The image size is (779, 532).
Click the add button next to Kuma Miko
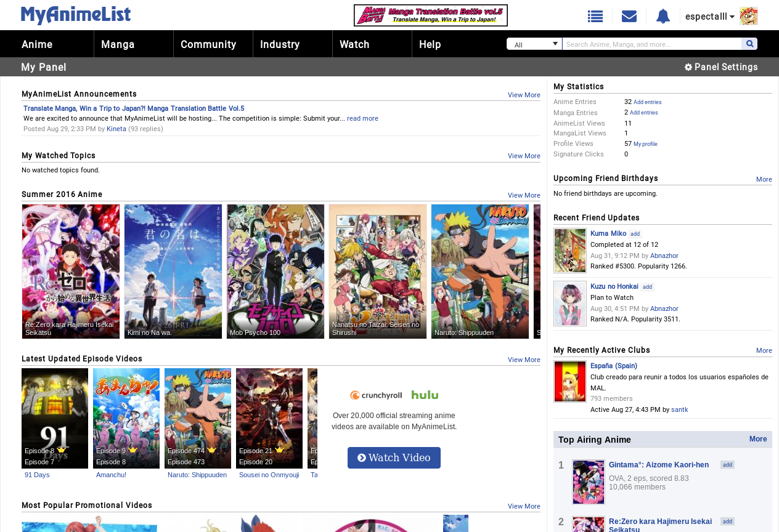(x=635, y=234)
